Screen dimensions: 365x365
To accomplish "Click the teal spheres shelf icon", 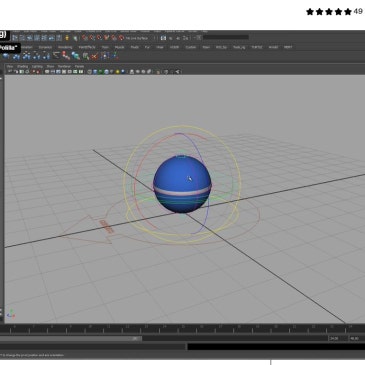I will [76, 56].
